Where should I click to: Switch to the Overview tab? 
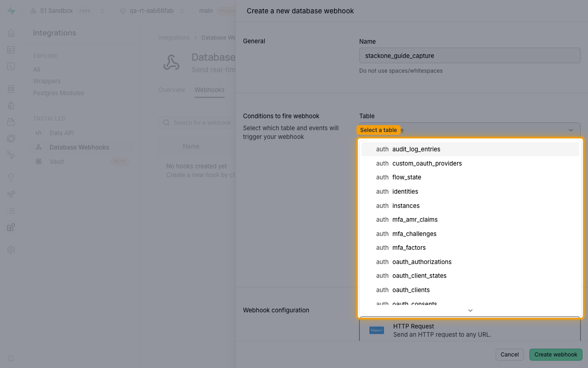[x=172, y=90]
